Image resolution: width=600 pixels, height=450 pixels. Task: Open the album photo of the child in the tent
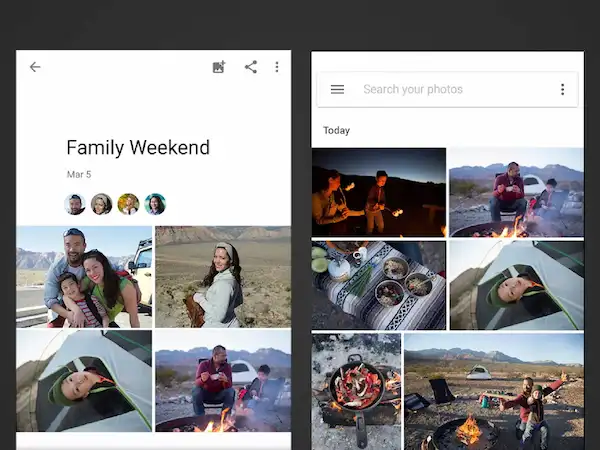tap(84, 381)
